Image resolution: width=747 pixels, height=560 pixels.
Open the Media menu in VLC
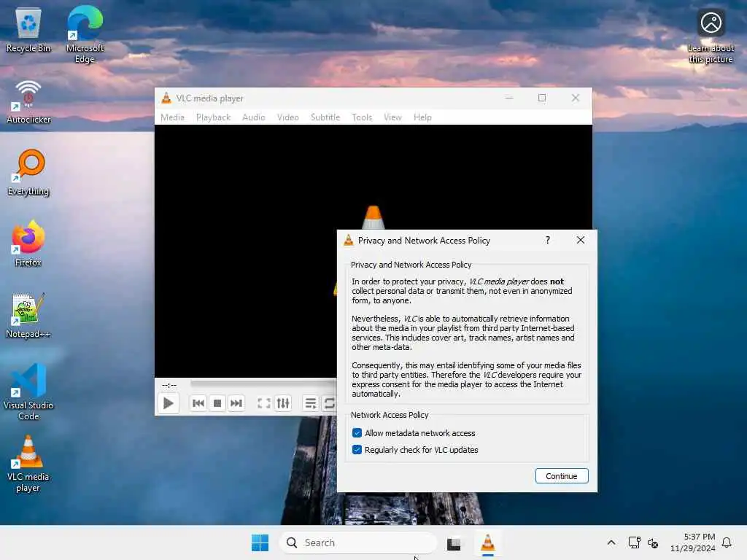(x=172, y=117)
